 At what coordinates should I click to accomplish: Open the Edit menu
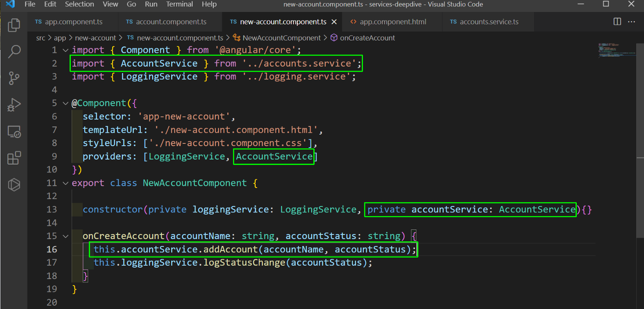50,4
